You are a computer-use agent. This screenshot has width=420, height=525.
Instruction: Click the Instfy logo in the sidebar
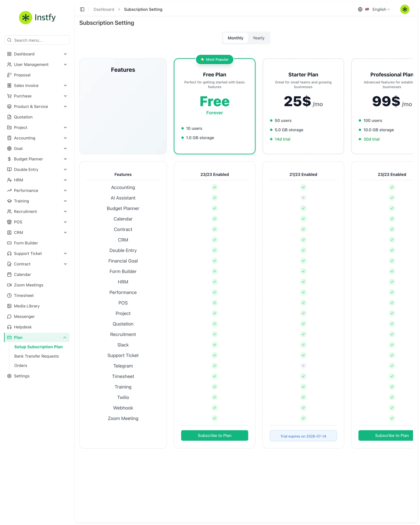(37, 17)
